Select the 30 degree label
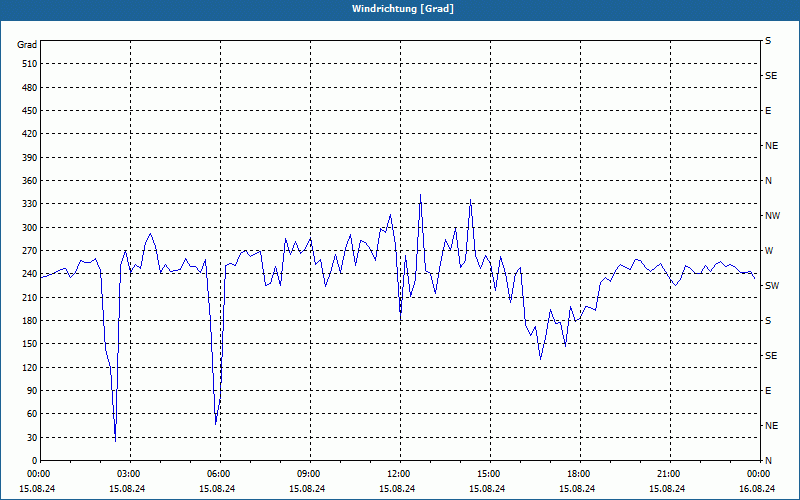 click(x=32, y=438)
